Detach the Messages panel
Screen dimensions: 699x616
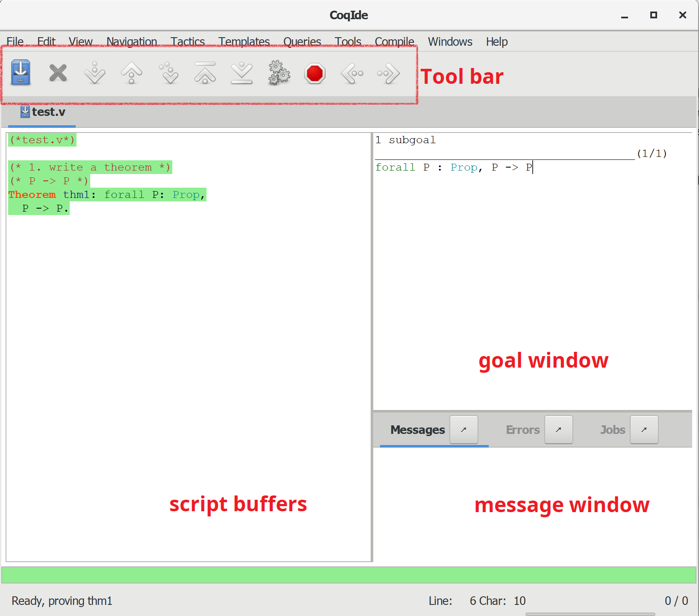464,430
